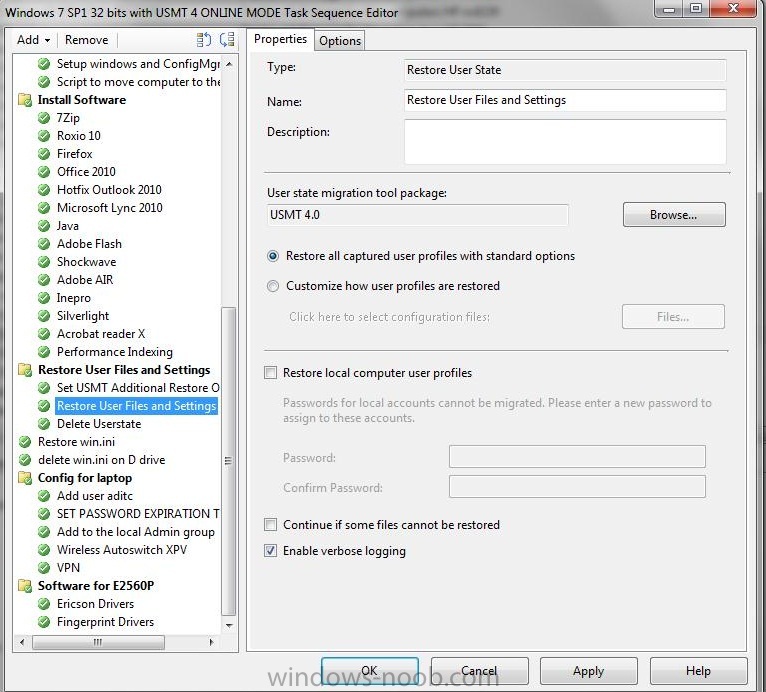Click folder icon of Restore User Files group
Viewport: 766px width, 692px height.
pos(25,370)
